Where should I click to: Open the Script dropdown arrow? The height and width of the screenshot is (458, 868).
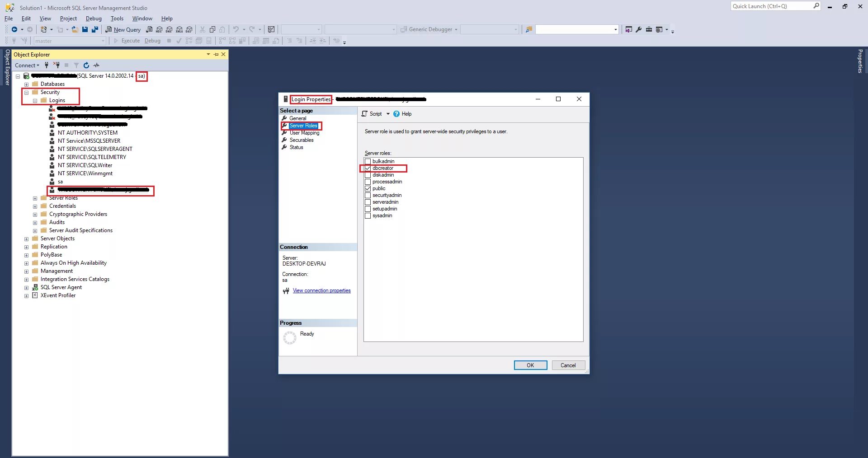point(388,114)
